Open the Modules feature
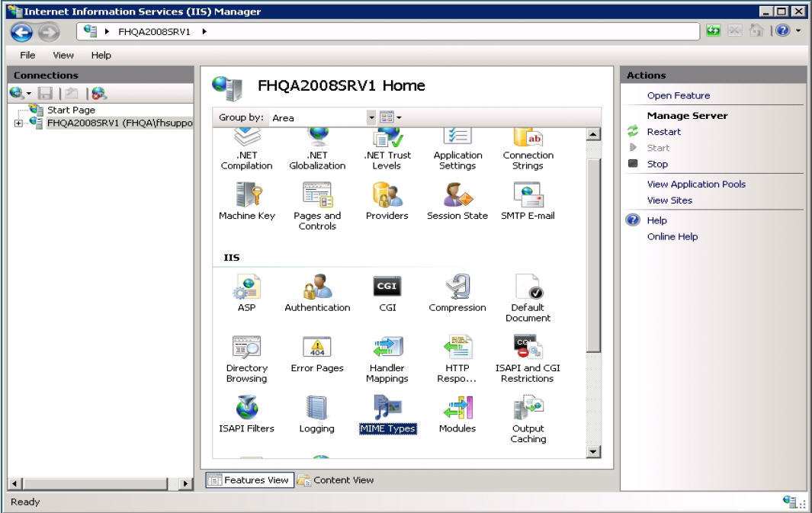Image resolution: width=812 pixels, height=513 pixels. pyautogui.click(x=457, y=414)
